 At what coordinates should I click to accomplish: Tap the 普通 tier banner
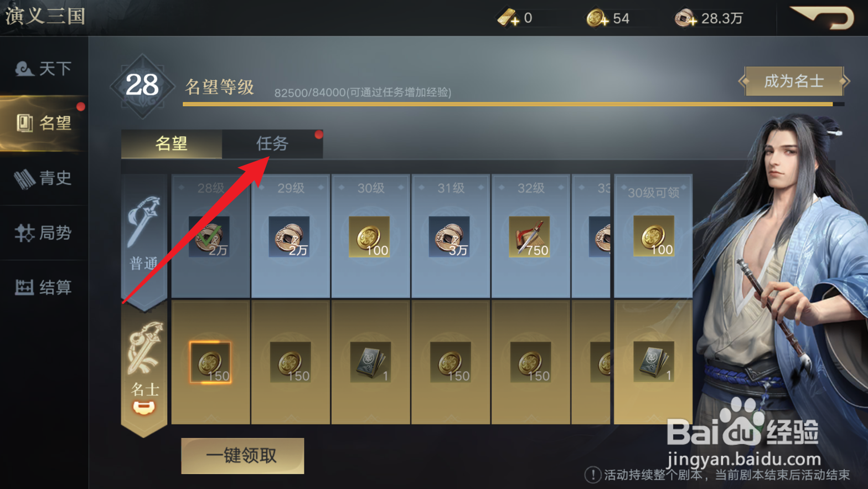144,239
